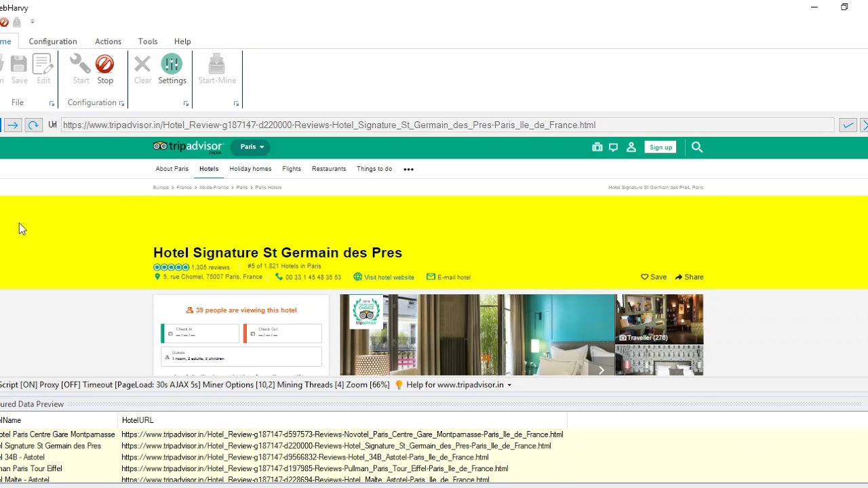Click Visit hotel website link
This screenshot has width=868, height=488.
pyautogui.click(x=384, y=277)
